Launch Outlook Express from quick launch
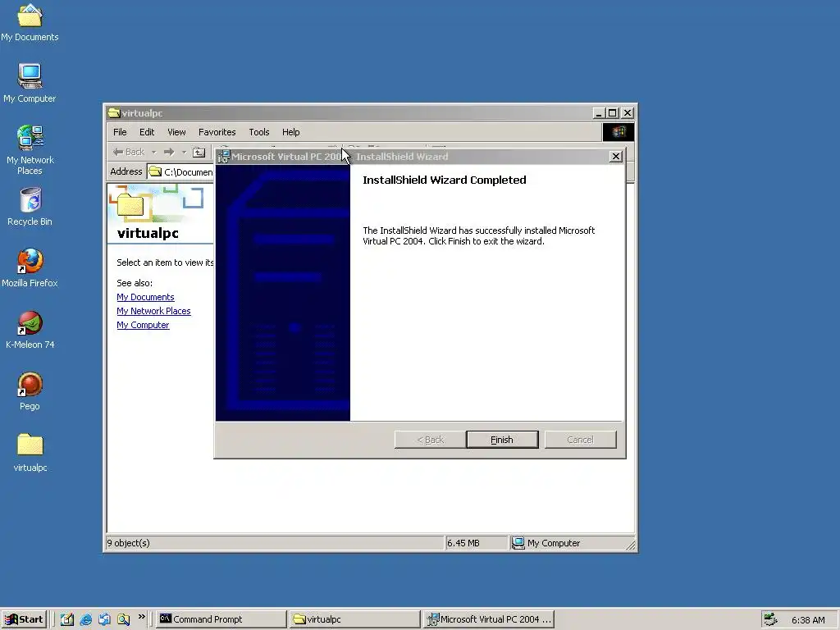The image size is (840, 630). (x=104, y=619)
